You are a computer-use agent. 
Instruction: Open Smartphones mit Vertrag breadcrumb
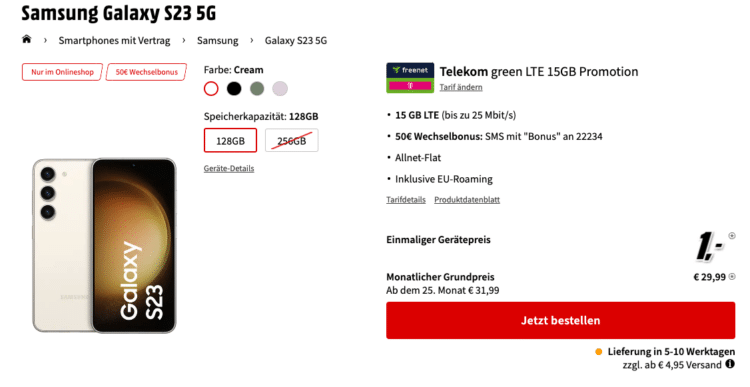tap(114, 41)
